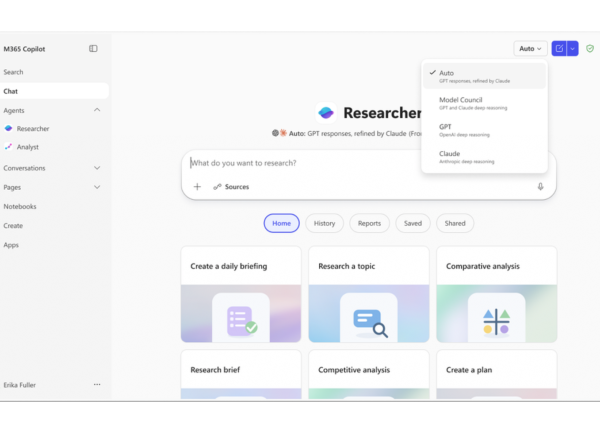Open Create in the sidebar
The height and width of the screenshot is (433, 600).
tap(13, 225)
